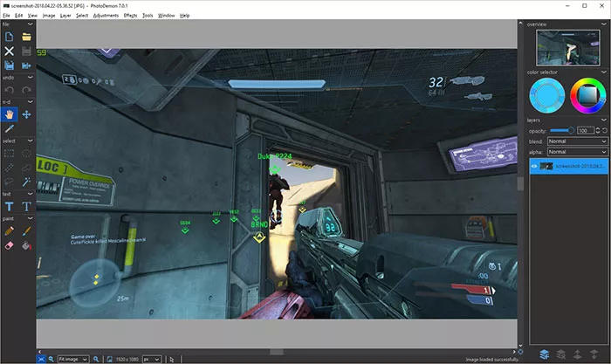The width and height of the screenshot is (611, 364).
Task: Open the px units dropdown
Action: click(152, 359)
